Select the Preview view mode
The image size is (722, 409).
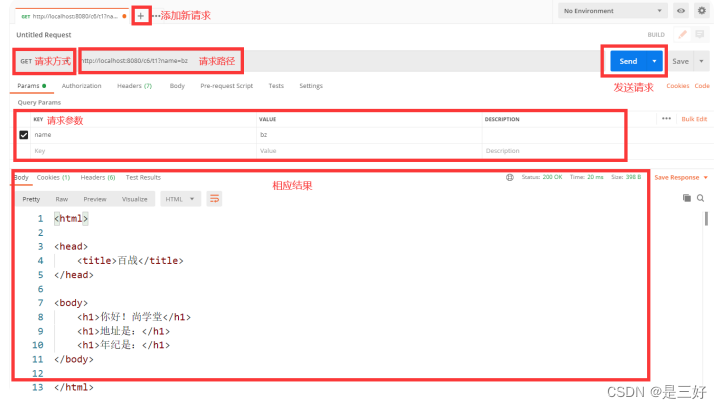[x=95, y=199]
